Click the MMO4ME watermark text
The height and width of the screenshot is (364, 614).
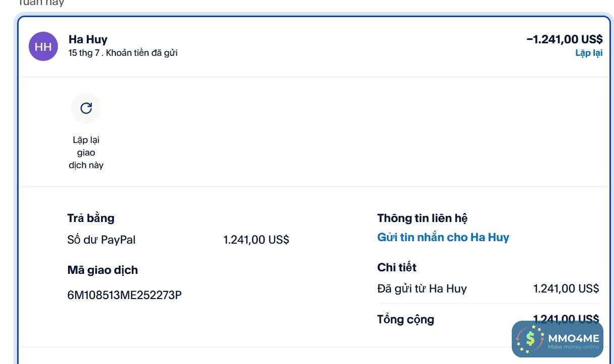pos(573,338)
